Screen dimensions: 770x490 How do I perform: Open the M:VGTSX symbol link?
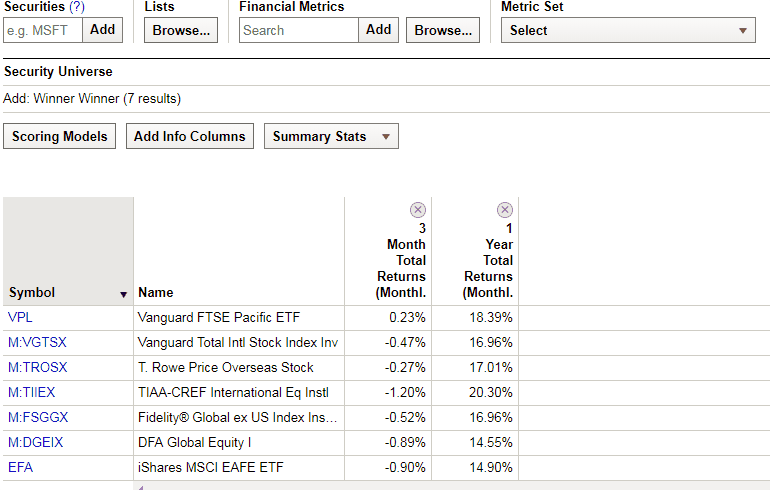pyautogui.click(x=37, y=342)
